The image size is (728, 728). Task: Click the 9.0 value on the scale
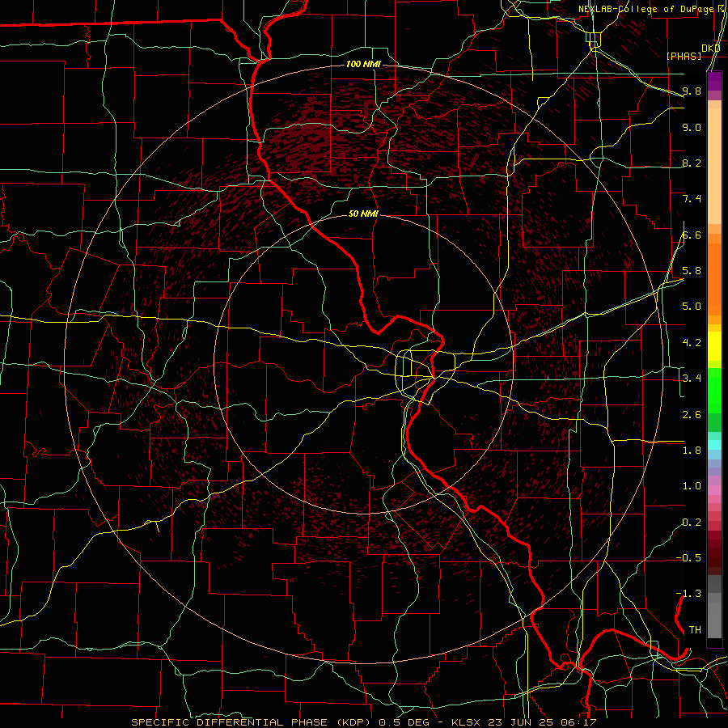[692, 127]
